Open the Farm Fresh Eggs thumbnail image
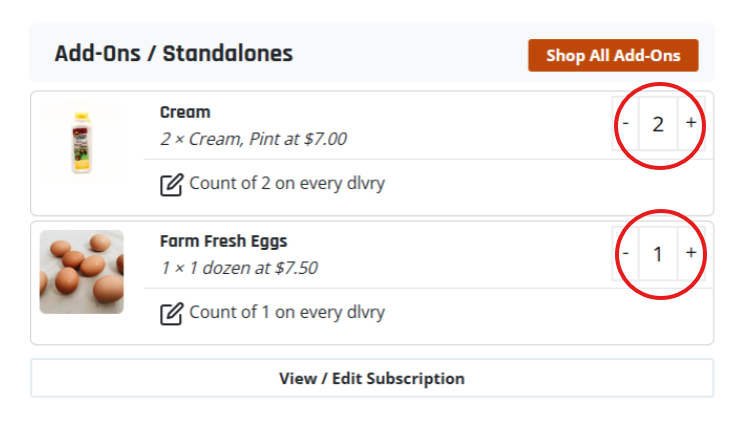This screenshot has width=751, height=422. coord(82,272)
